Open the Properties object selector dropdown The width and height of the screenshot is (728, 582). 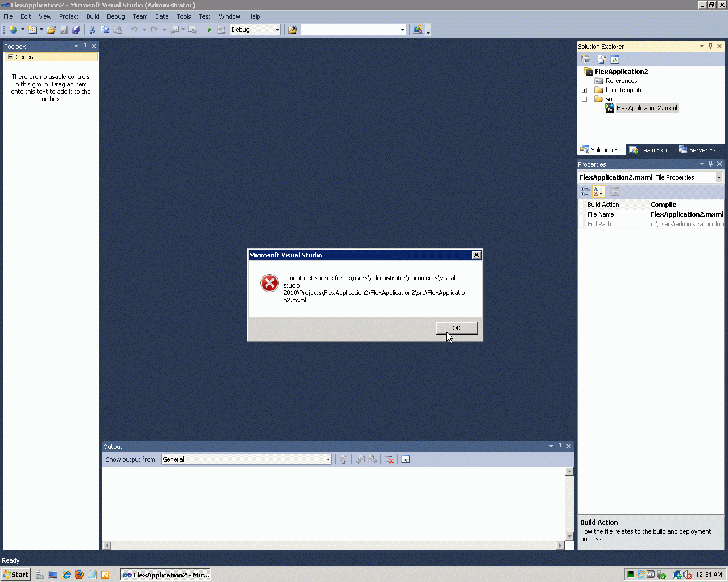[x=719, y=177]
